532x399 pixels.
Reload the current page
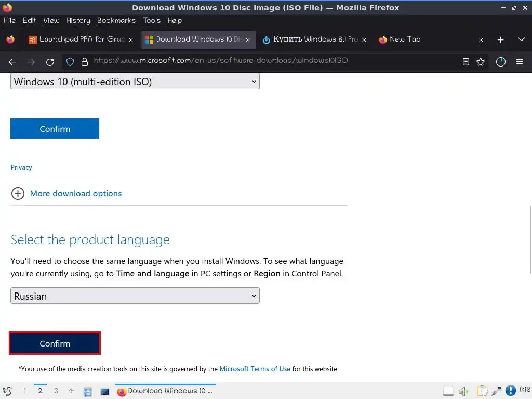tap(50, 62)
